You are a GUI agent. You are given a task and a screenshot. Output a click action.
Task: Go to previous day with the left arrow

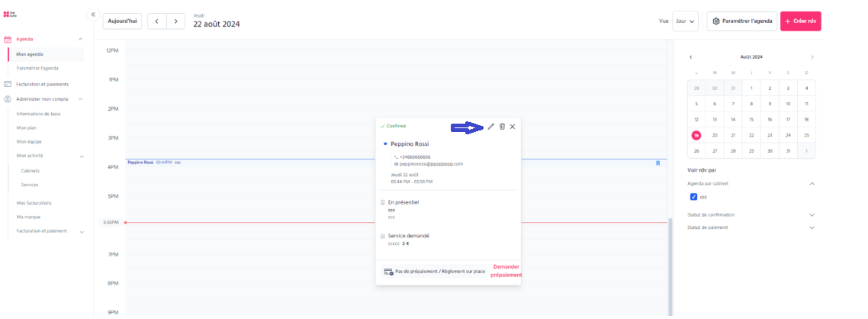point(156,21)
